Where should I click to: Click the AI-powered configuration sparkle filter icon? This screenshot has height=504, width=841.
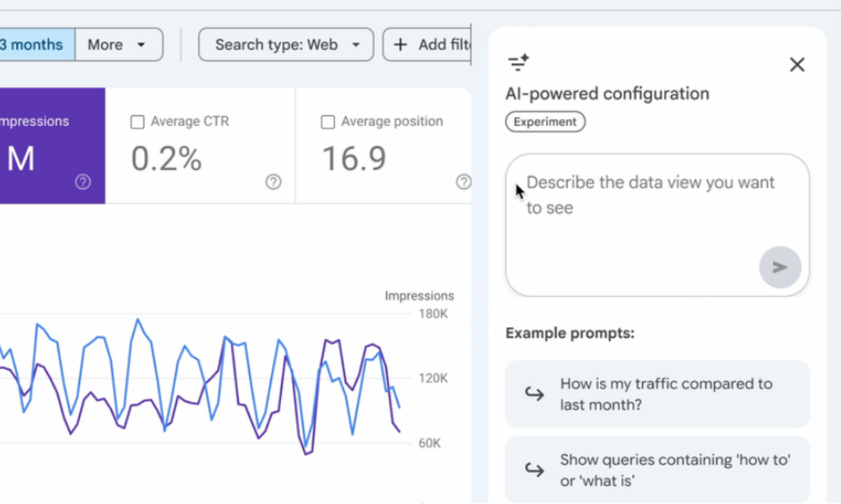[x=519, y=63]
